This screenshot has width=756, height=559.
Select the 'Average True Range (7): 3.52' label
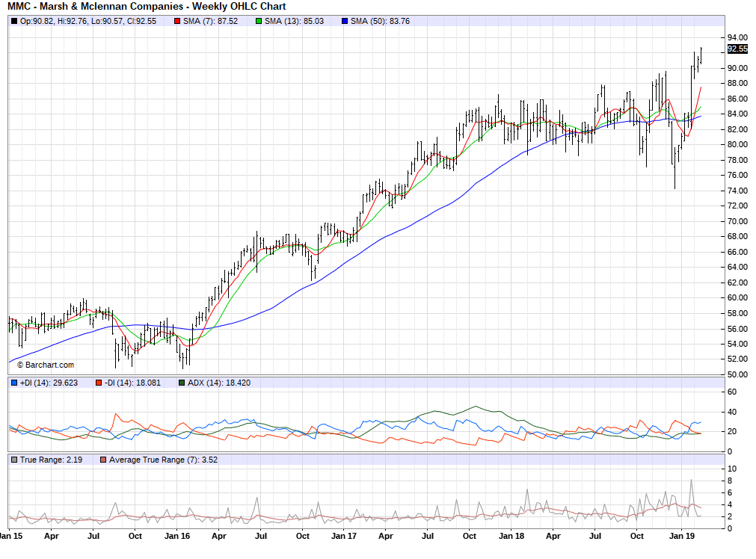[164, 460]
